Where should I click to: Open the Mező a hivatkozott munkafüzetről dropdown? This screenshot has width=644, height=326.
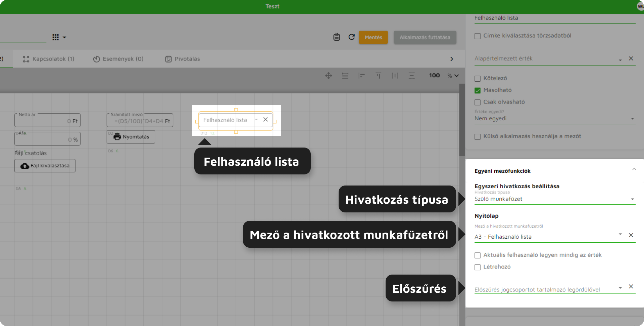point(620,234)
